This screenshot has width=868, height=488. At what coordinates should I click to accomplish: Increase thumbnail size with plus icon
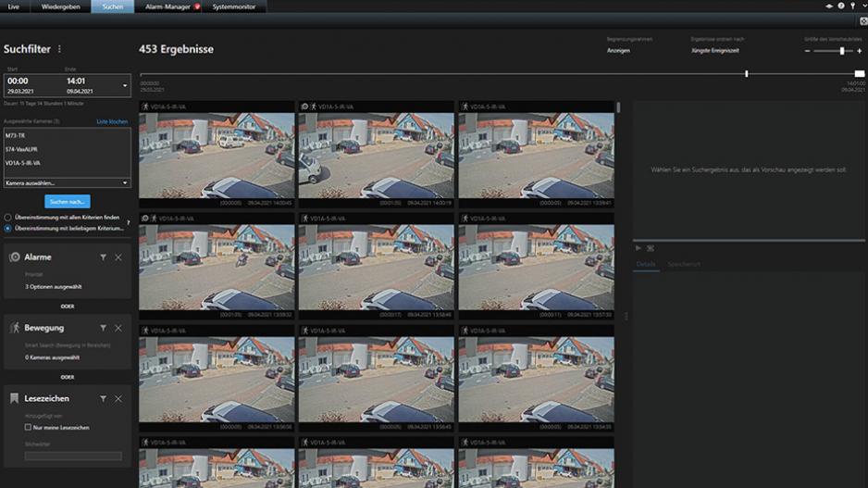[x=859, y=51]
